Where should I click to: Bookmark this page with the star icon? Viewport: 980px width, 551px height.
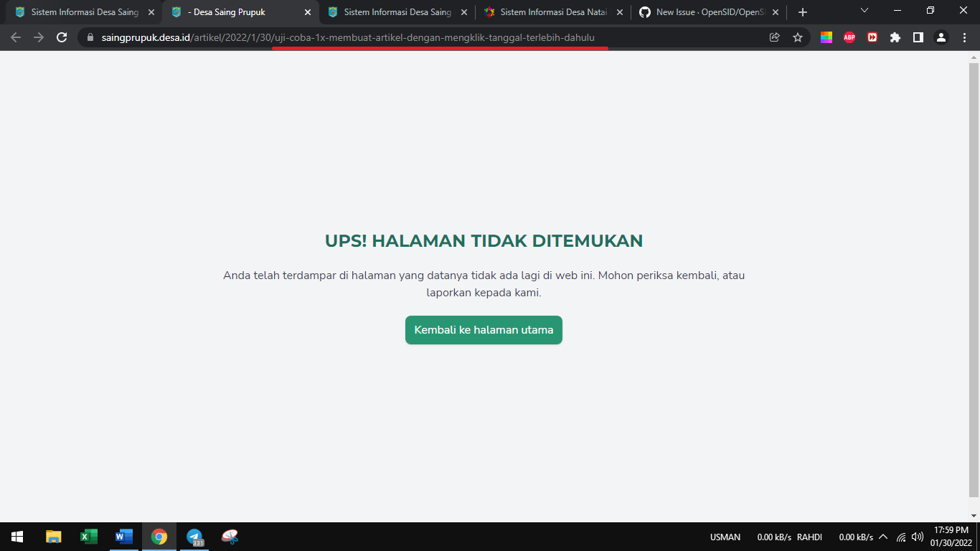(x=798, y=37)
